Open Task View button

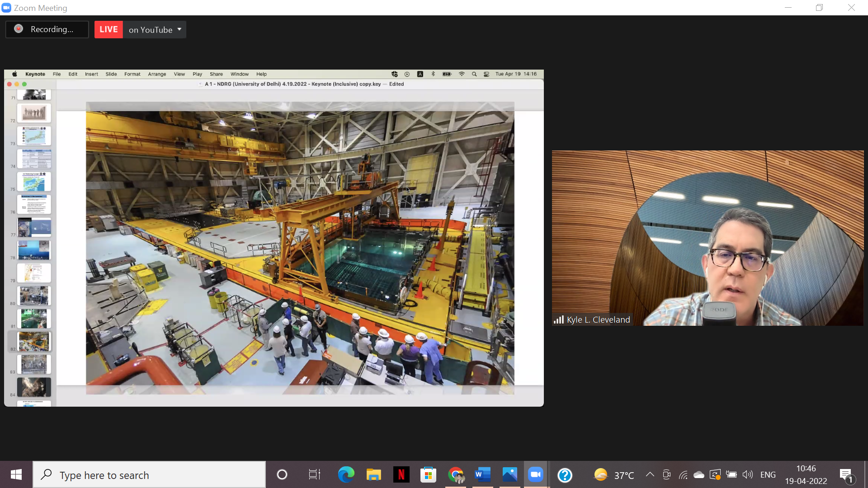314,474
